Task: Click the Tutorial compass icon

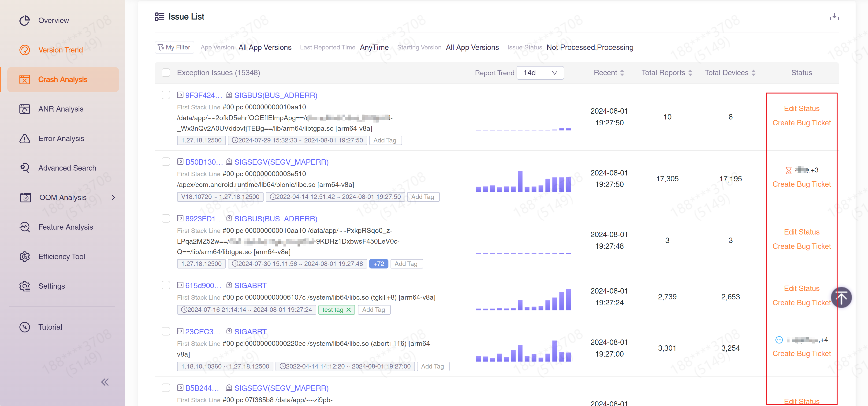Action: coord(25,327)
